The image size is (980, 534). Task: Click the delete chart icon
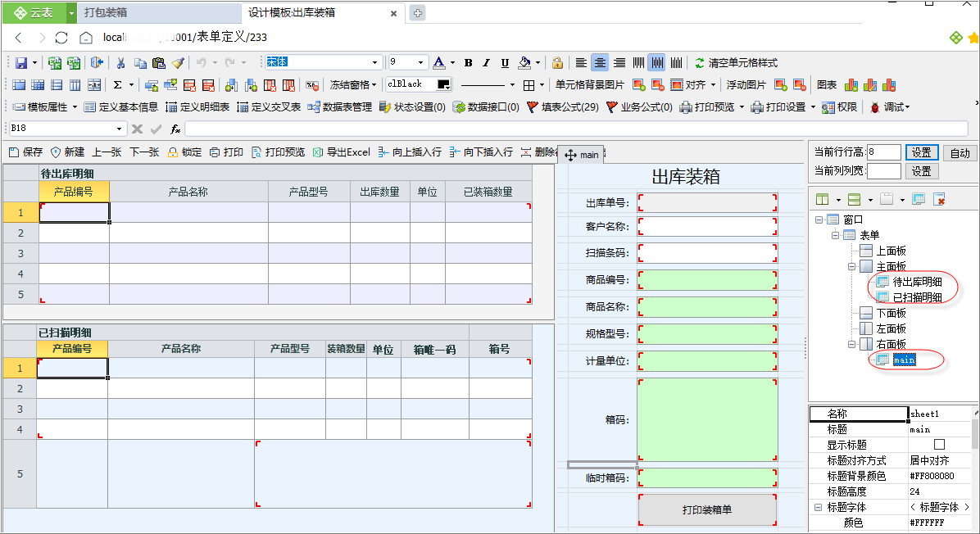coord(889,84)
